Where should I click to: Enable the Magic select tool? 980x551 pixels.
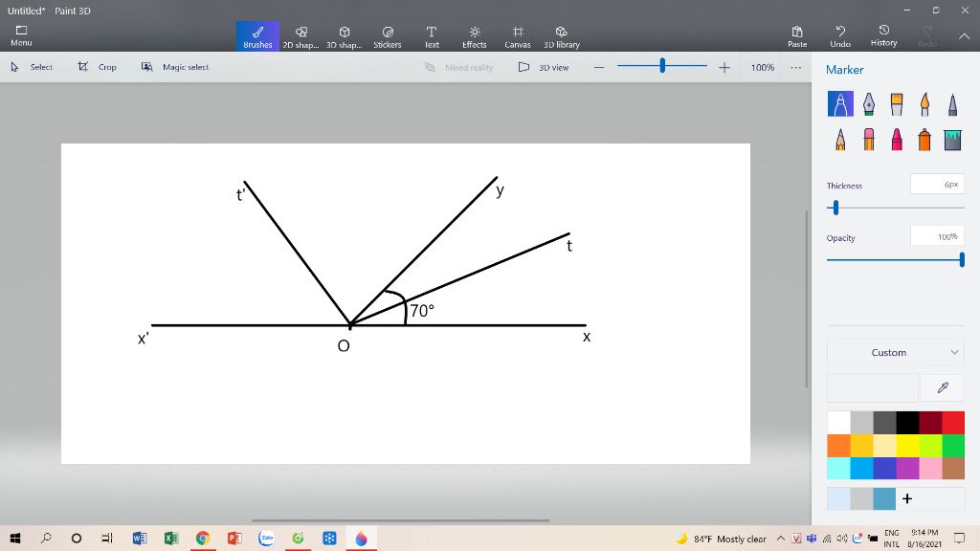pyautogui.click(x=175, y=67)
